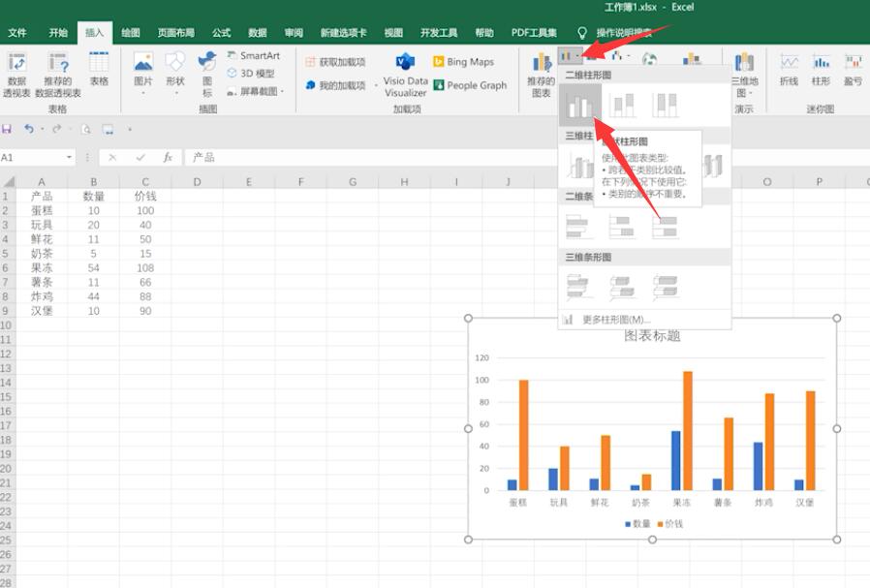Screen dimensions: 870x588
Task: Click the orange 价钱 legend entry
Action: (x=670, y=524)
